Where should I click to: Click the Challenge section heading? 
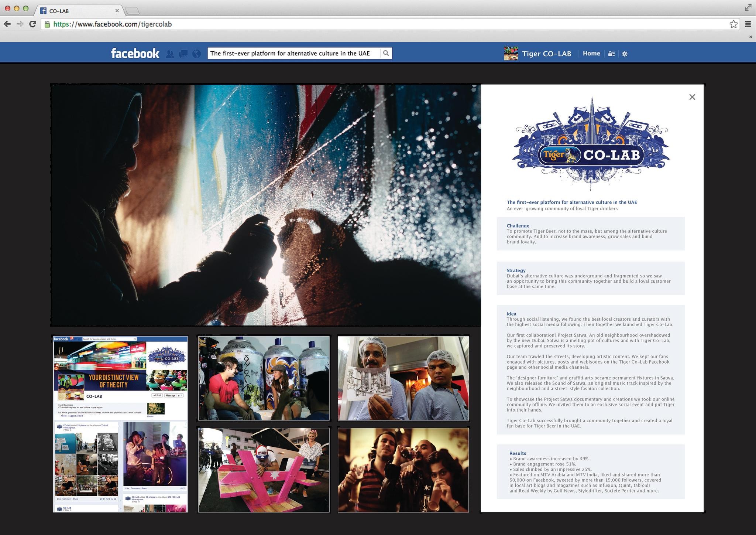[x=518, y=226]
